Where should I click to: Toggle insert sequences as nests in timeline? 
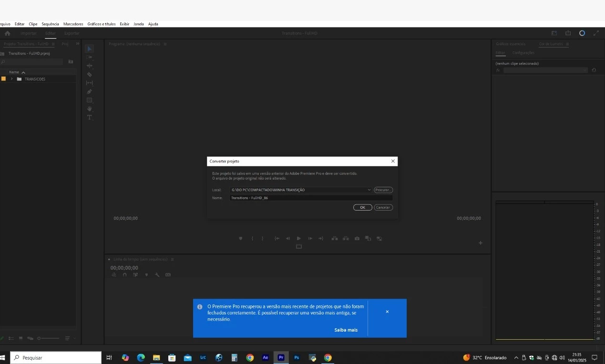114,275
